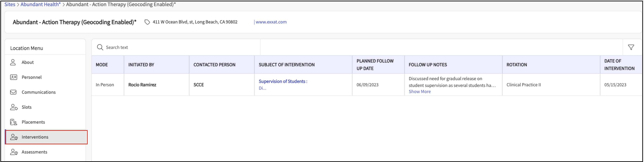Viewport: 644px width, 162px height.
Task: Click the Communications envelope icon
Action: [13, 92]
